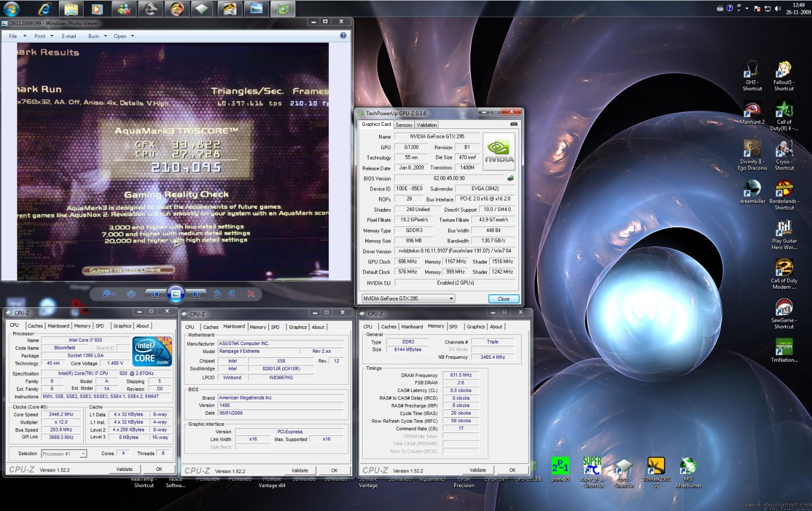Open SPD tab in middle CPU-Z window
The height and width of the screenshot is (511, 812).
[x=275, y=327]
